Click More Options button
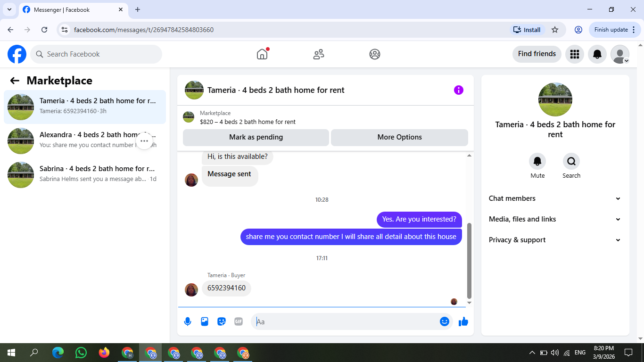 pyautogui.click(x=399, y=137)
